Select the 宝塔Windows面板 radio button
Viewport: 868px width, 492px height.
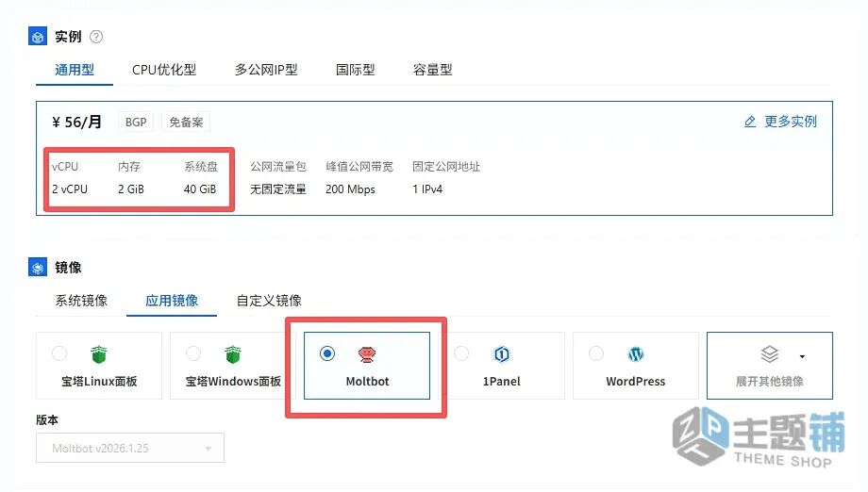click(x=193, y=353)
